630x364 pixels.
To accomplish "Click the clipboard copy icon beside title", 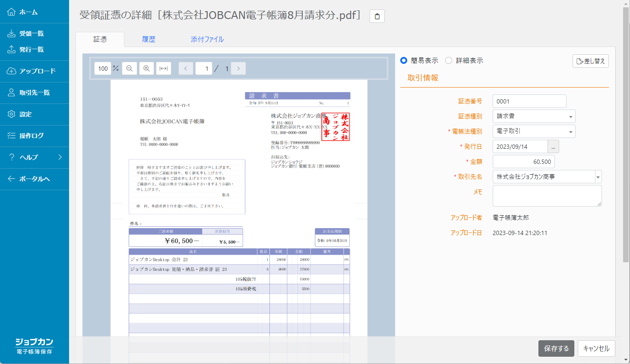I will pos(377,16).
